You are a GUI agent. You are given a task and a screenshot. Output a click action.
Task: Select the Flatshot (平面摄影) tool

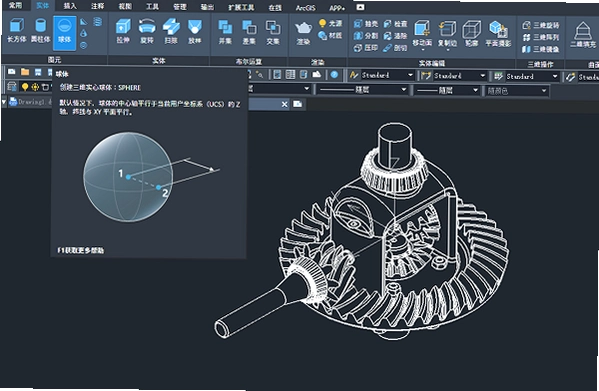pos(498,34)
